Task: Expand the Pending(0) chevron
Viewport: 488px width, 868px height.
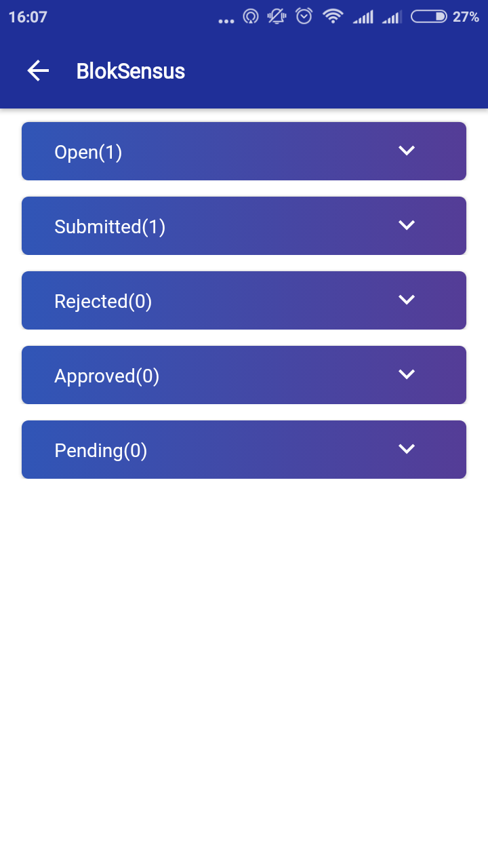Action: click(407, 449)
